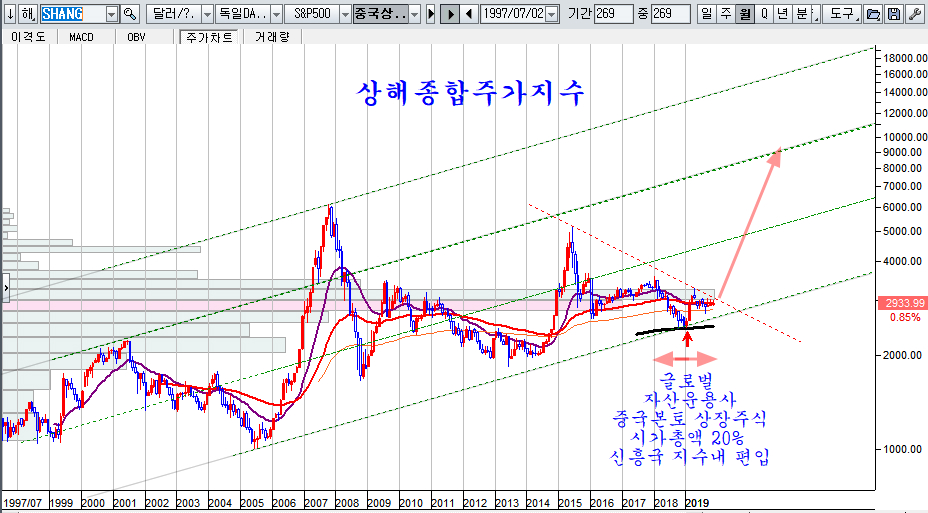Viewport: 928px width, 513px height.
Task: Click the 1997/07 time axis label
Action: [x=22, y=504]
